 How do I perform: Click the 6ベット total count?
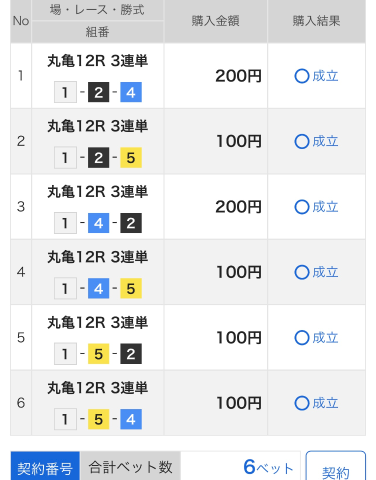[268, 467]
